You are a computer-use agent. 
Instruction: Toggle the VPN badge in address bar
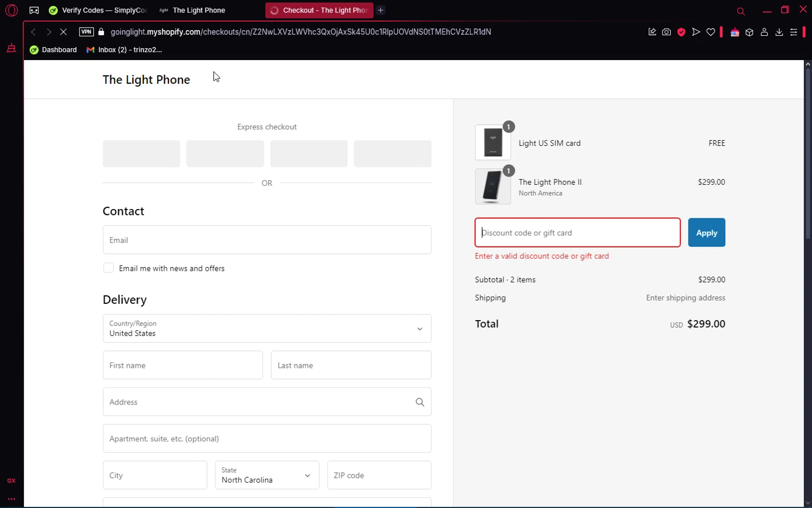(x=86, y=32)
